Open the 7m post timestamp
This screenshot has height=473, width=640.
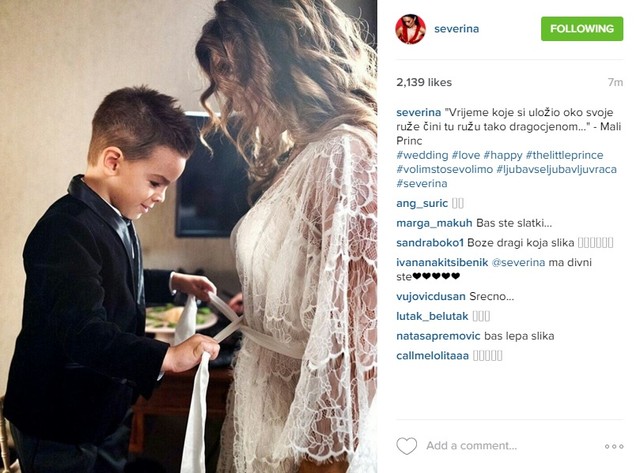click(615, 82)
